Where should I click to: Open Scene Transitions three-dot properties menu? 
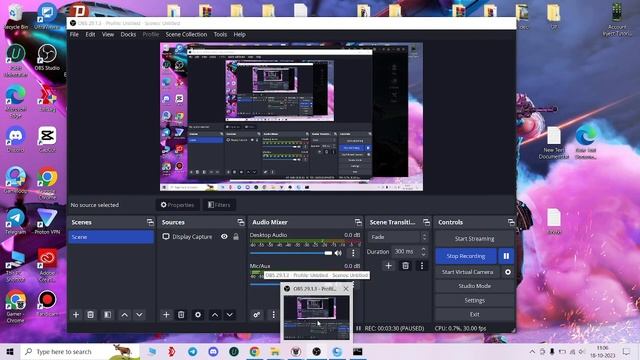click(422, 266)
